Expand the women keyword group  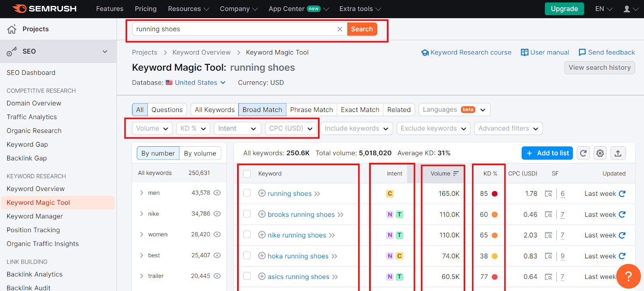click(141, 235)
